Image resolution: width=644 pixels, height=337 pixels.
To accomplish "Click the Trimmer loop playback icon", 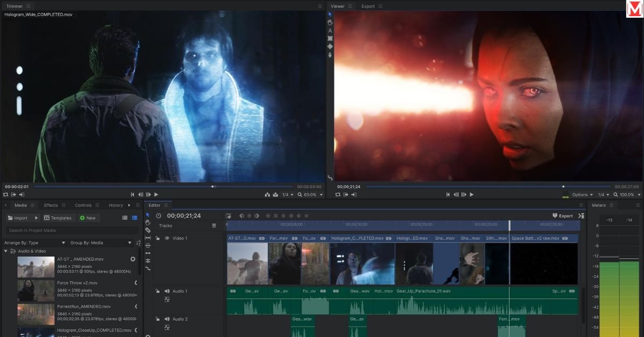I will 5,194.
